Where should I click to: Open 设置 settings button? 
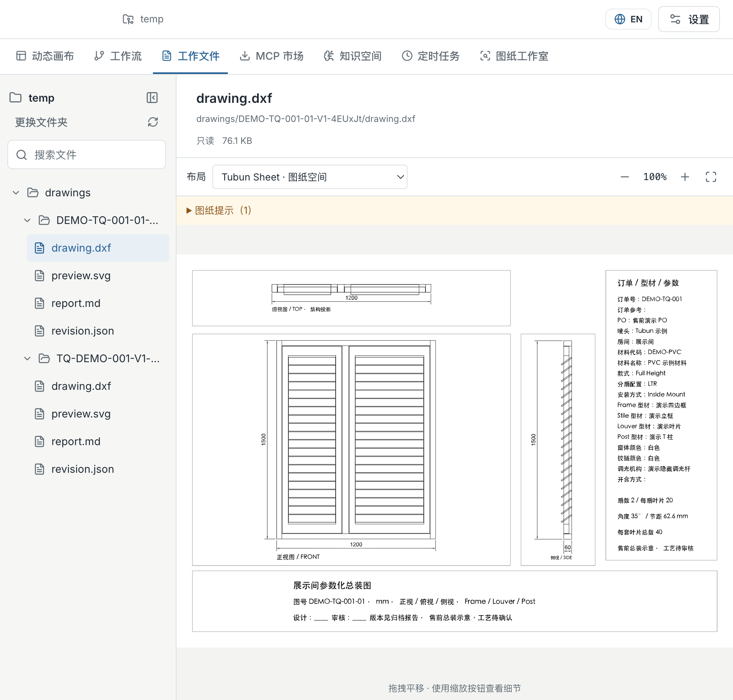pos(689,19)
